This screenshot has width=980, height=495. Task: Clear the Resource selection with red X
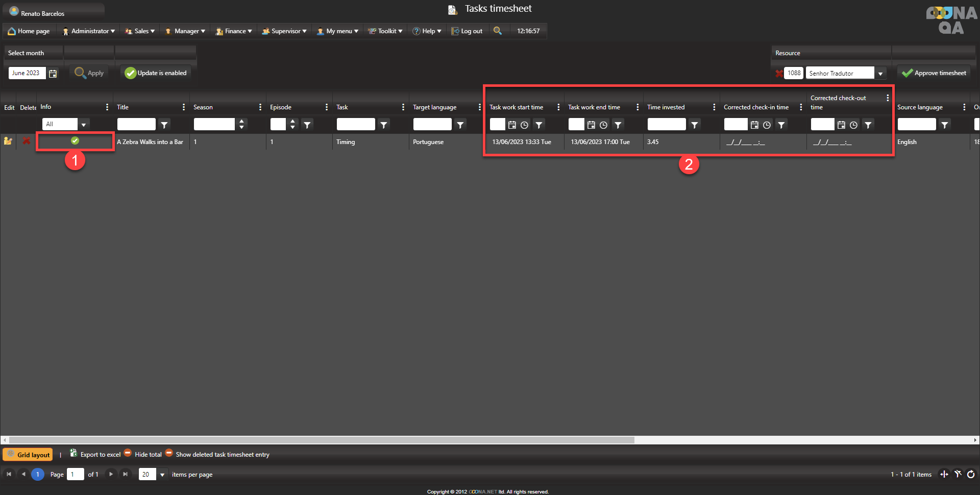point(779,74)
